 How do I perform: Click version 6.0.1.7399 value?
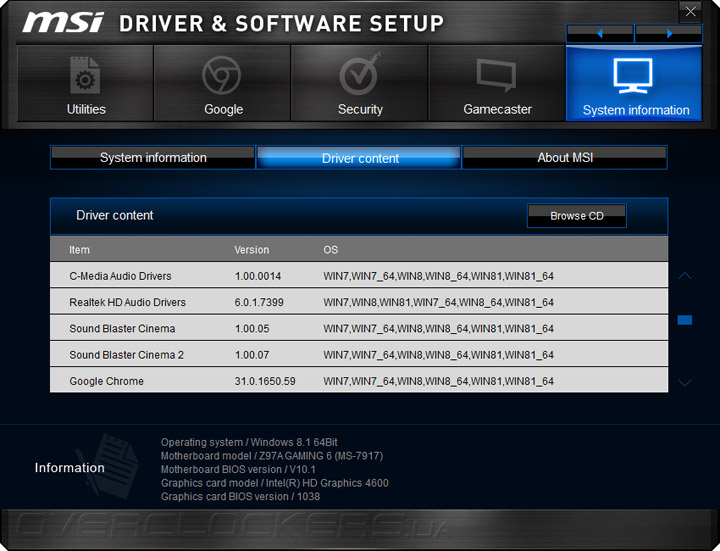[259, 302]
